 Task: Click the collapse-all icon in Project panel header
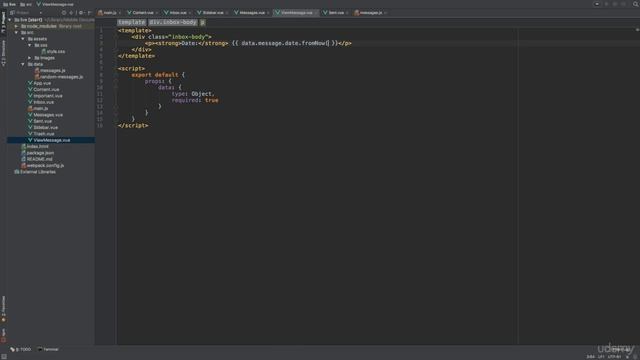[x=71, y=13]
